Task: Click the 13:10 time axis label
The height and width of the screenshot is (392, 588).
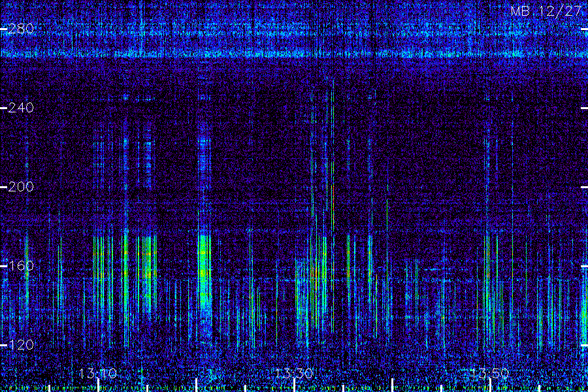Action: [98, 374]
